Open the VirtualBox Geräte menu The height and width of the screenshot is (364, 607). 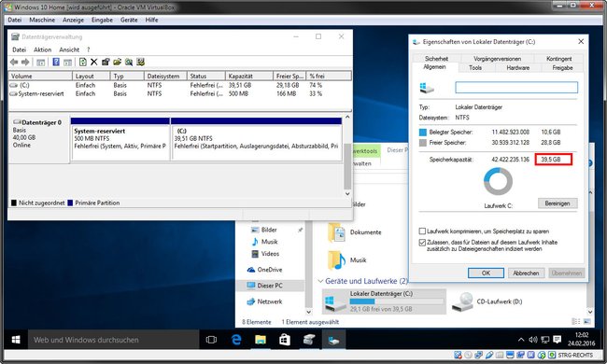click(x=129, y=20)
